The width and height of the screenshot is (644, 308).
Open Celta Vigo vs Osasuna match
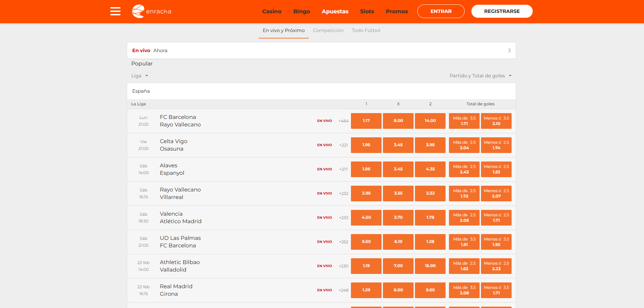point(174,145)
